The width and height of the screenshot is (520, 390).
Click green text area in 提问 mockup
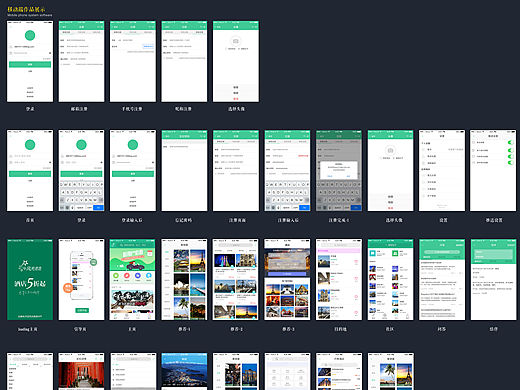pyautogui.click(x=493, y=255)
